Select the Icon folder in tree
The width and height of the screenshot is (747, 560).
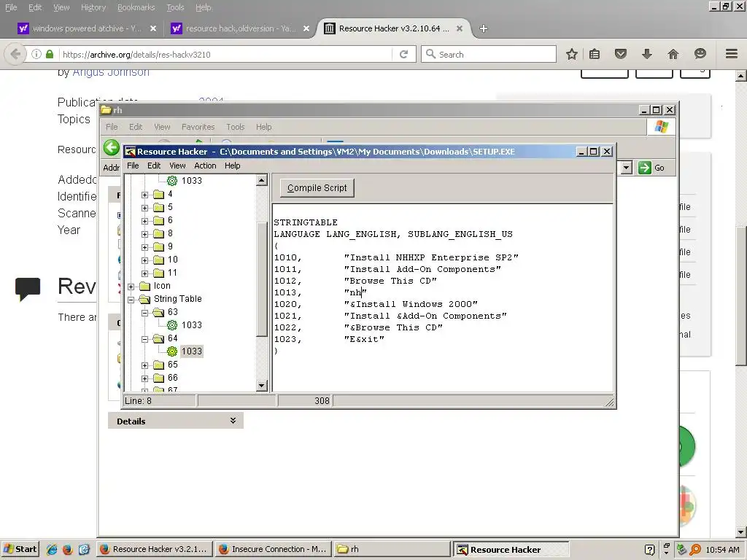click(x=145, y=286)
